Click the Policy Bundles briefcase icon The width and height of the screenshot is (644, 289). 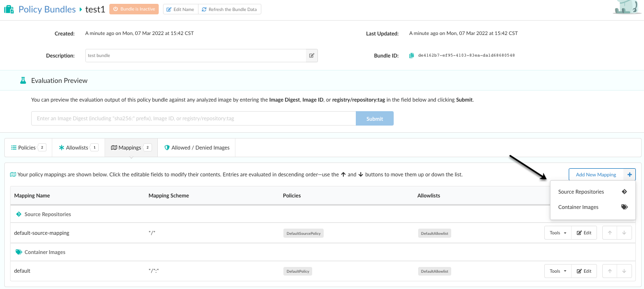[9, 9]
